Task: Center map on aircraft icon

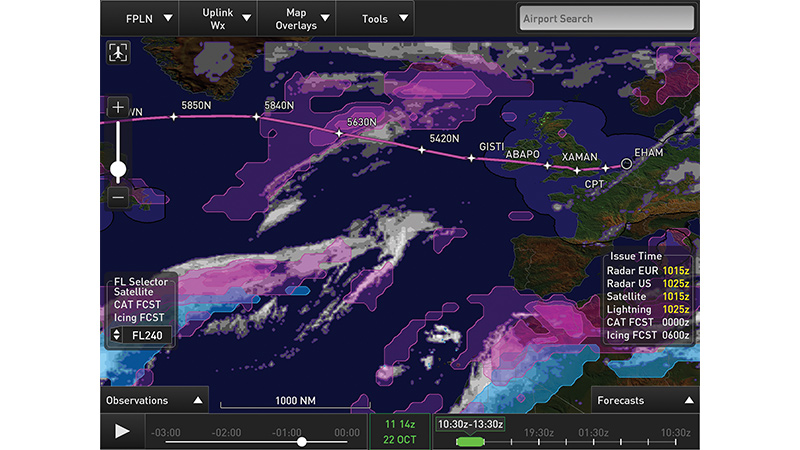Action: tap(118, 53)
